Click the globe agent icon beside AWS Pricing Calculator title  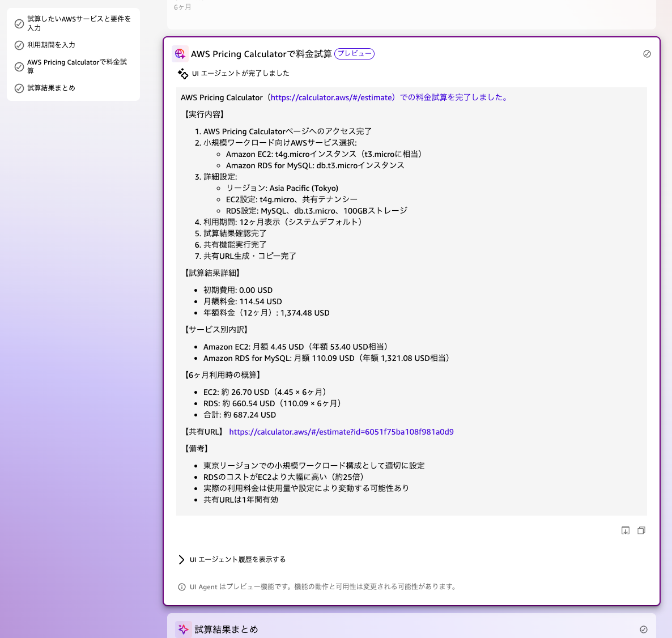click(180, 54)
